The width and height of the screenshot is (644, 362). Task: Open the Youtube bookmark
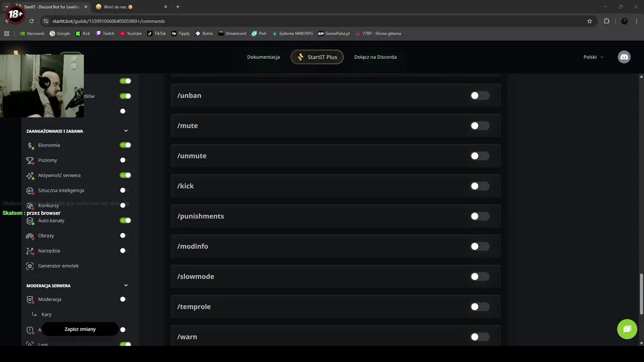point(131,34)
